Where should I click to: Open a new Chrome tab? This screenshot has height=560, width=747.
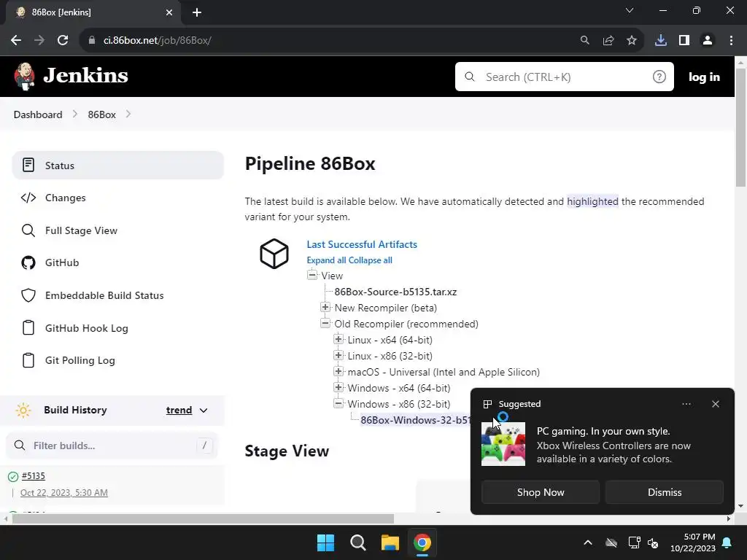[197, 12]
